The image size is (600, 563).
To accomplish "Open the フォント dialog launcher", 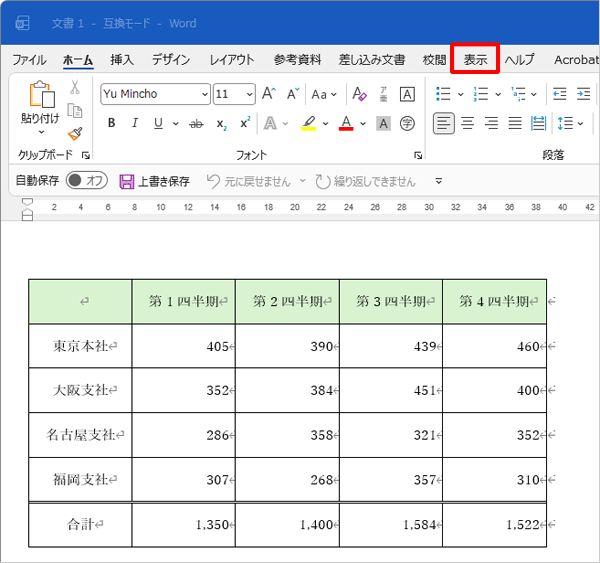I will coord(418,155).
